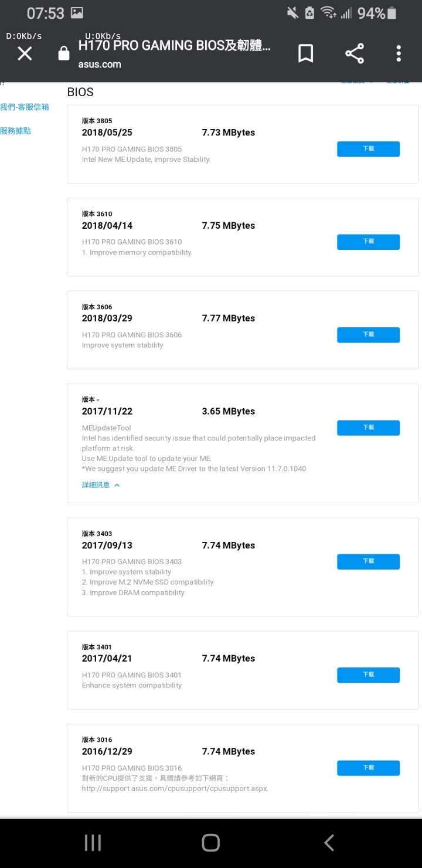
Task: Collapse 詳細訊息 details for MEUpdateTool
Action: (x=101, y=485)
